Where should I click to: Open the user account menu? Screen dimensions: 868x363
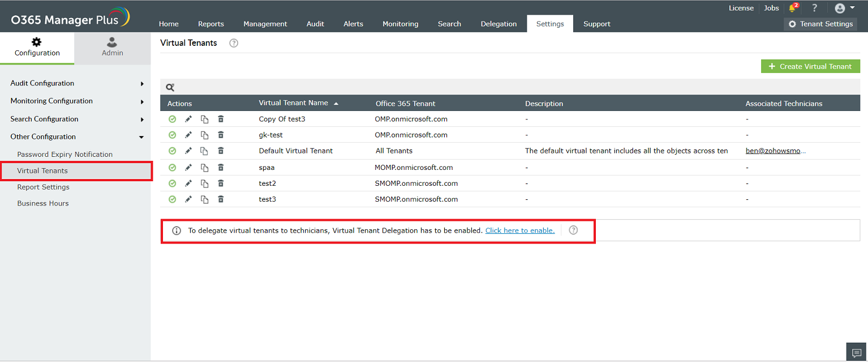pos(845,8)
